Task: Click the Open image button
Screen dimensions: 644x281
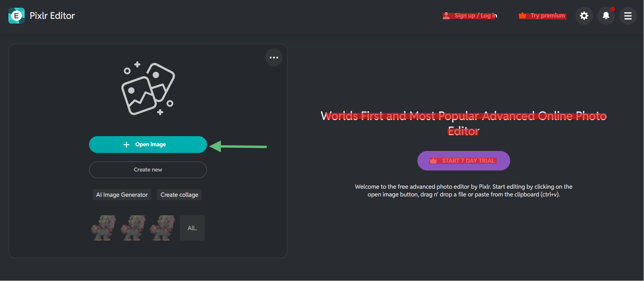Action: coord(148,145)
